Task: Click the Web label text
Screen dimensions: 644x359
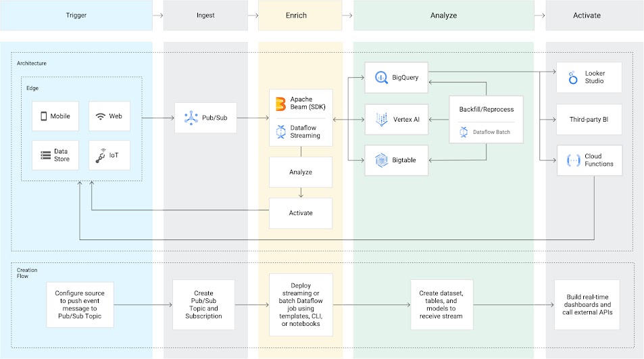Action: (x=116, y=116)
